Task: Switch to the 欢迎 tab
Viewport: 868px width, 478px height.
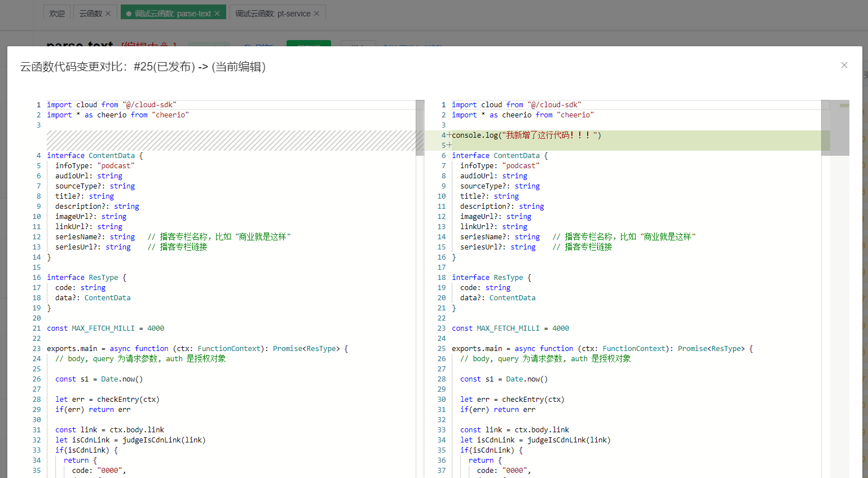Action: pos(57,14)
